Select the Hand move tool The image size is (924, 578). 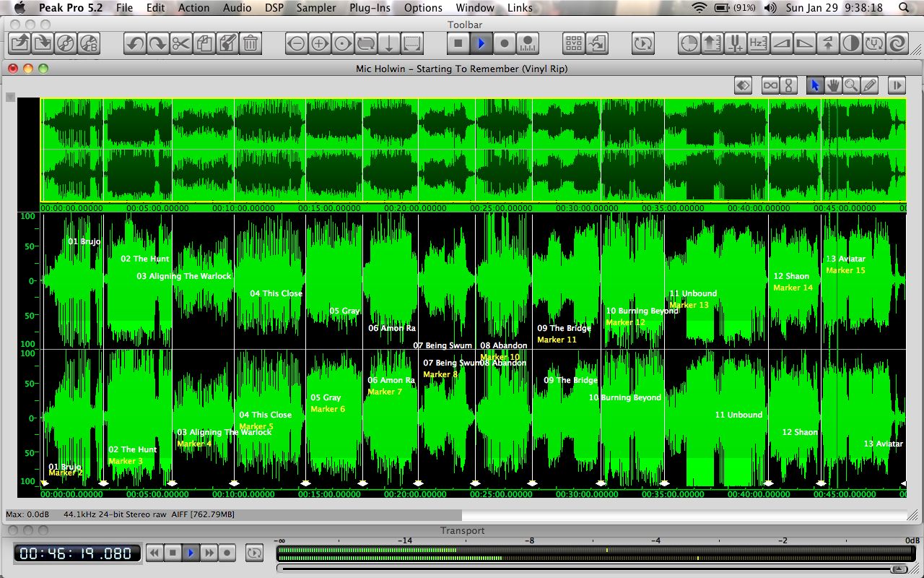click(834, 85)
